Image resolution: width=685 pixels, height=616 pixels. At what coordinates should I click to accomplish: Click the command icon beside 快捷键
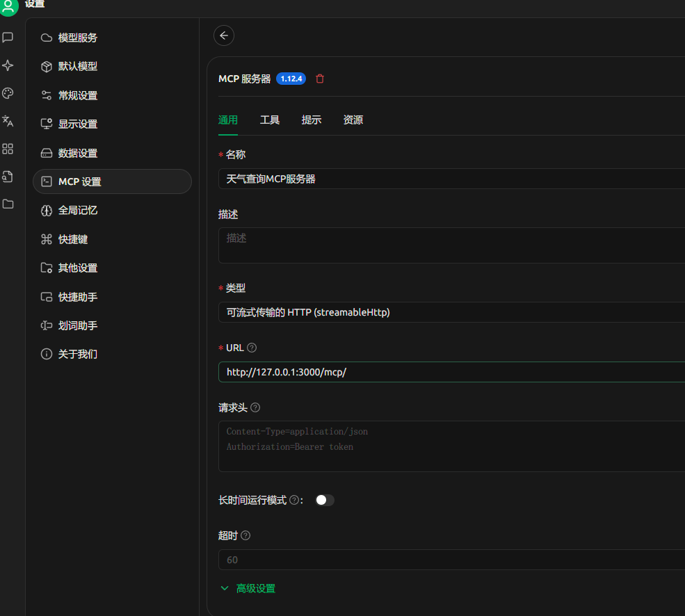point(47,239)
